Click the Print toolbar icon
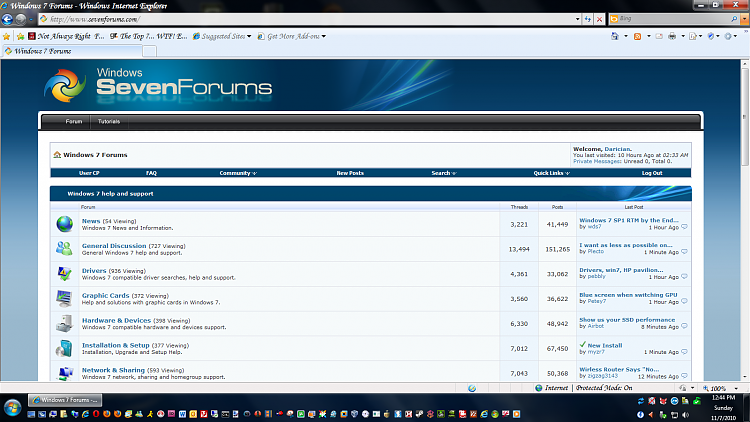Viewport: 750px width, 422px height. click(x=672, y=36)
